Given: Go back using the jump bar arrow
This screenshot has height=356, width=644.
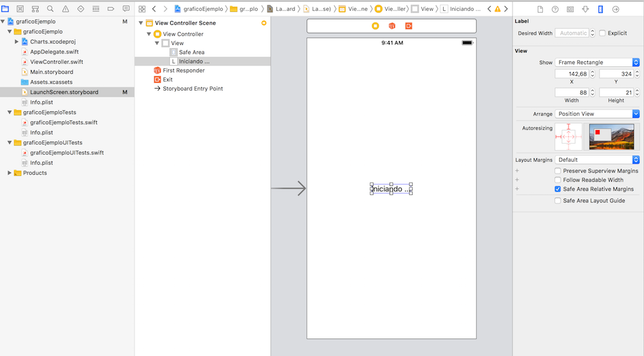Looking at the screenshot, I should pos(154,9).
